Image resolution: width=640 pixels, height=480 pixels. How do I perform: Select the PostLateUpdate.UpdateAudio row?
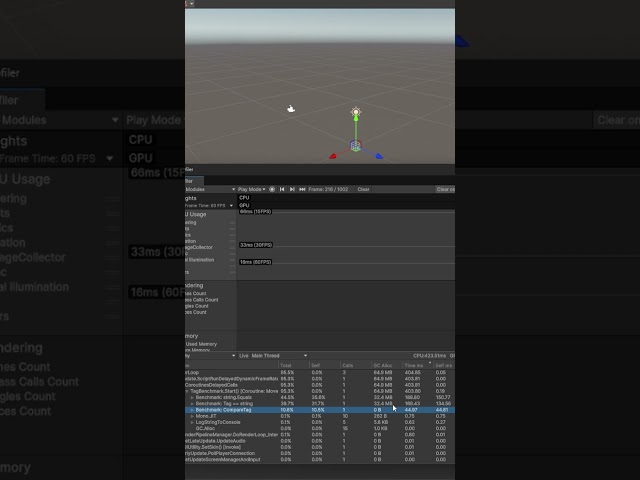point(320,441)
